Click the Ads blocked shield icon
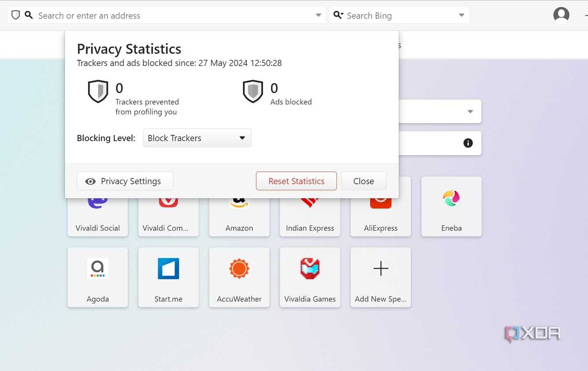The height and width of the screenshot is (371, 588). [253, 91]
